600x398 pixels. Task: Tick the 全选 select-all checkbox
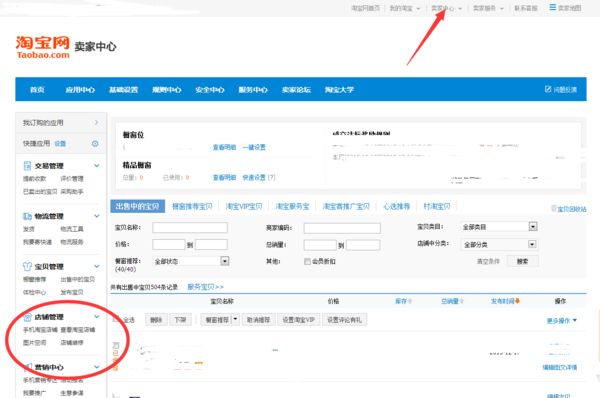click(116, 319)
